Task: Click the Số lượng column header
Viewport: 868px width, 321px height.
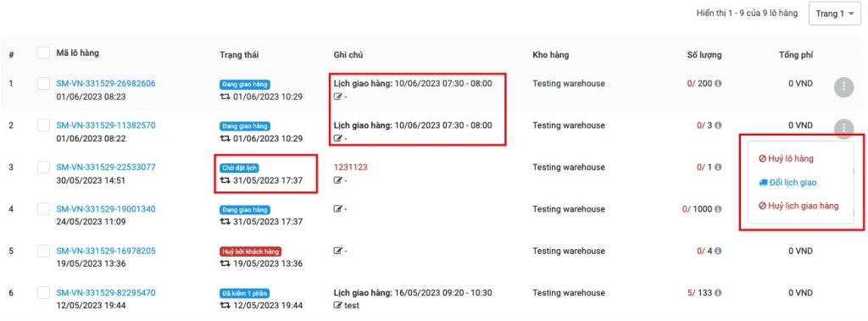Action: (x=704, y=55)
